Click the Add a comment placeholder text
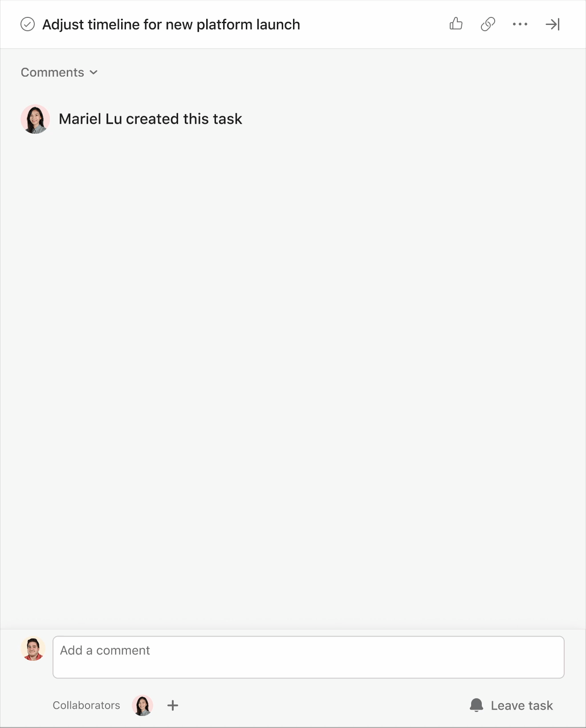 point(105,650)
